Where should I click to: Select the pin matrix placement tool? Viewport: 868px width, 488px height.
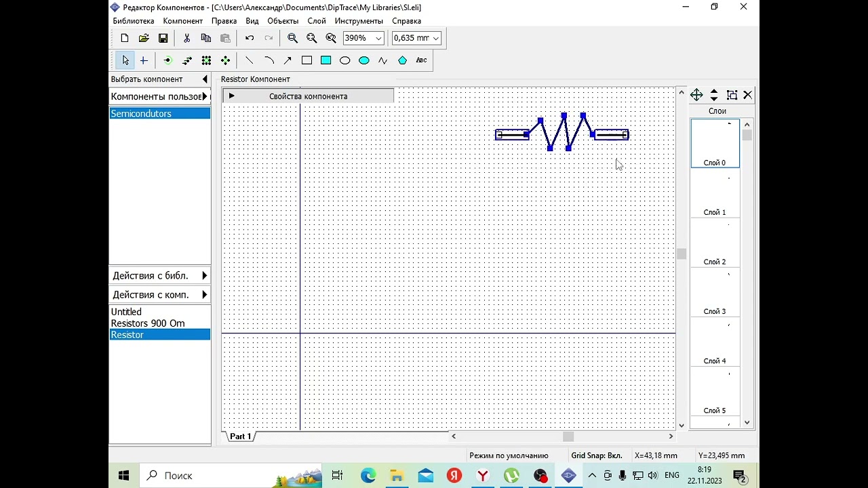coord(206,60)
